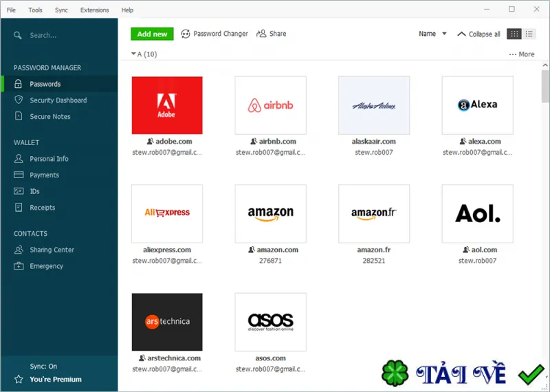Click the Security Dashboard shield icon

click(19, 100)
